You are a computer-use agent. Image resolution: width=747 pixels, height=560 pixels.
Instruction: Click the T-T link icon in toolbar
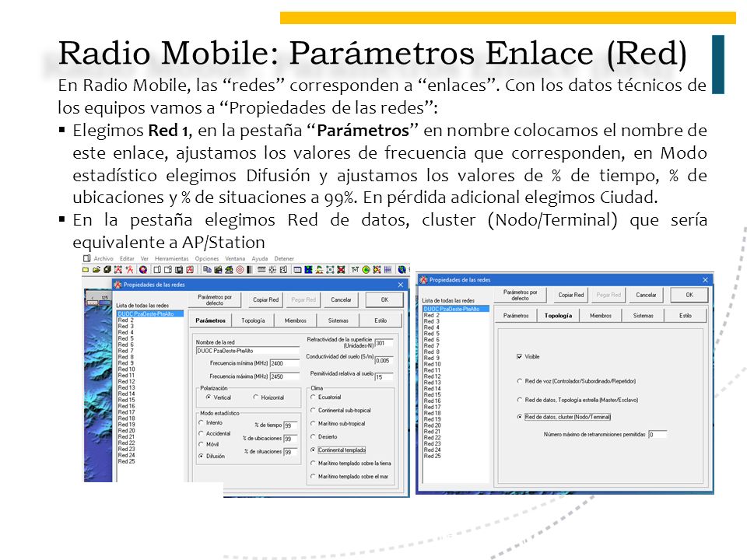point(355,270)
